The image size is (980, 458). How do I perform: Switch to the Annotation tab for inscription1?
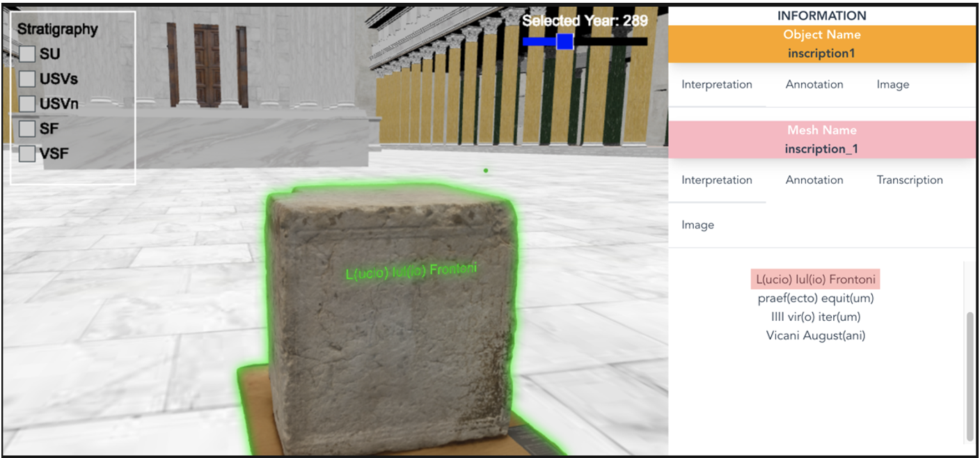click(x=814, y=84)
